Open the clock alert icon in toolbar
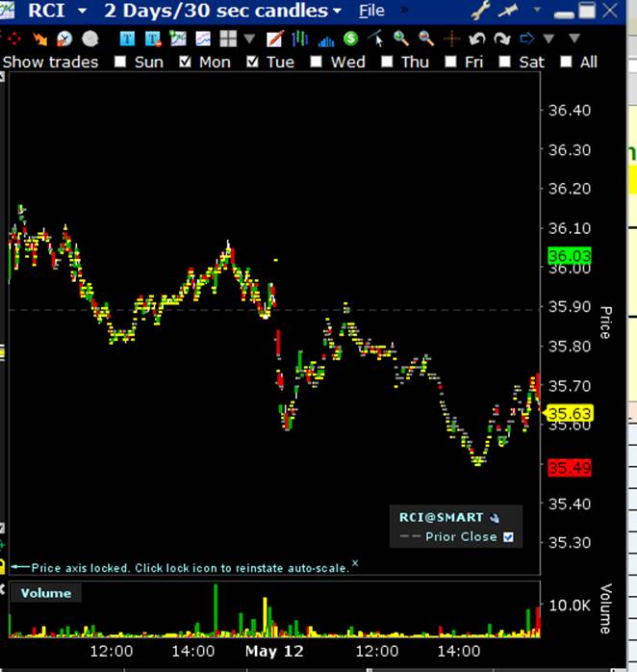This screenshot has height=672, width=637. click(64, 39)
